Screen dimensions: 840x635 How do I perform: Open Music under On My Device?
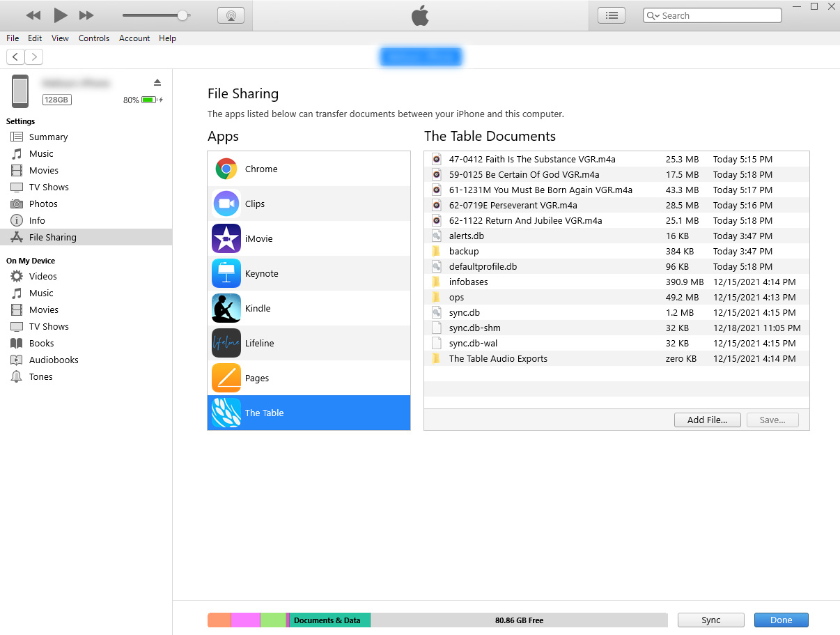(x=86, y=293)
